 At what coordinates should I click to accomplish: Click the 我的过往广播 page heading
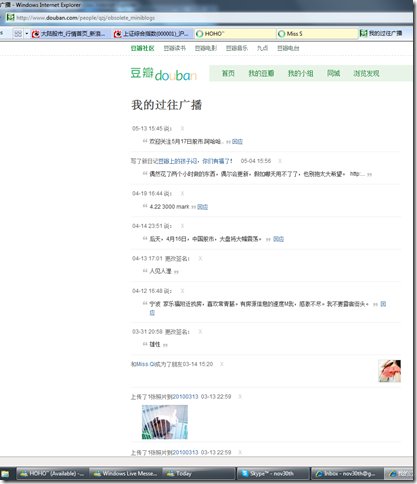point(167,105)
